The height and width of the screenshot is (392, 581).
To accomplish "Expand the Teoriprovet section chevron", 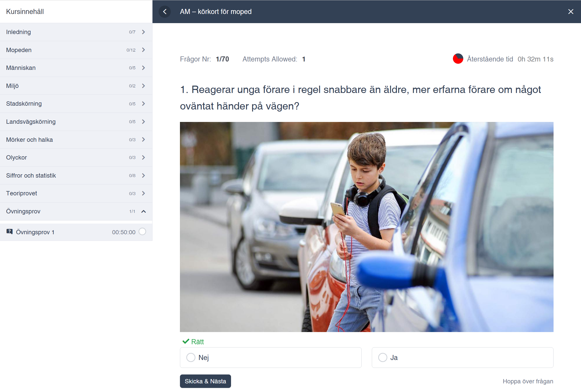I will 144,193.
